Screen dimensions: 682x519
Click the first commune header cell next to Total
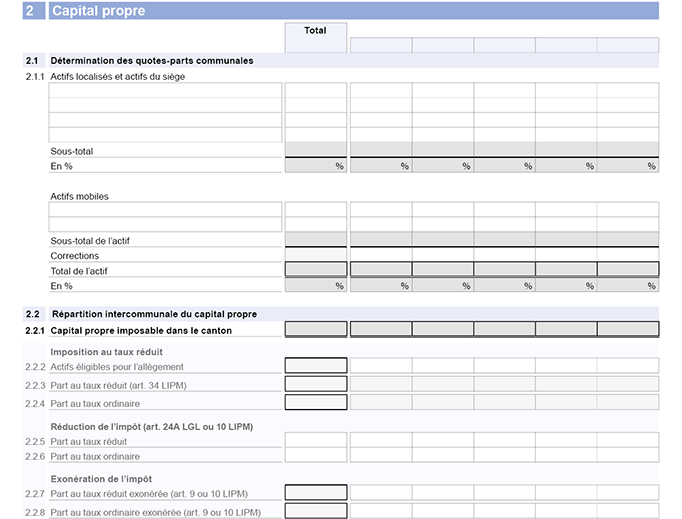[380, 45]
